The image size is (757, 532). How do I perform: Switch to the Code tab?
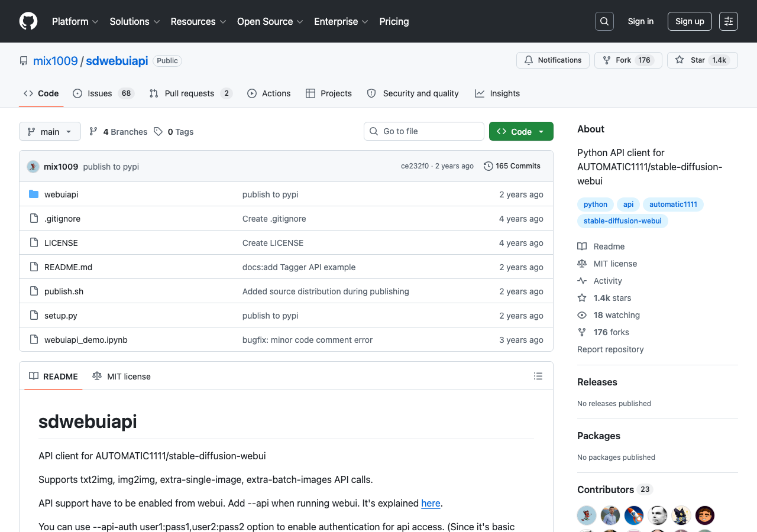click(41, 93)
